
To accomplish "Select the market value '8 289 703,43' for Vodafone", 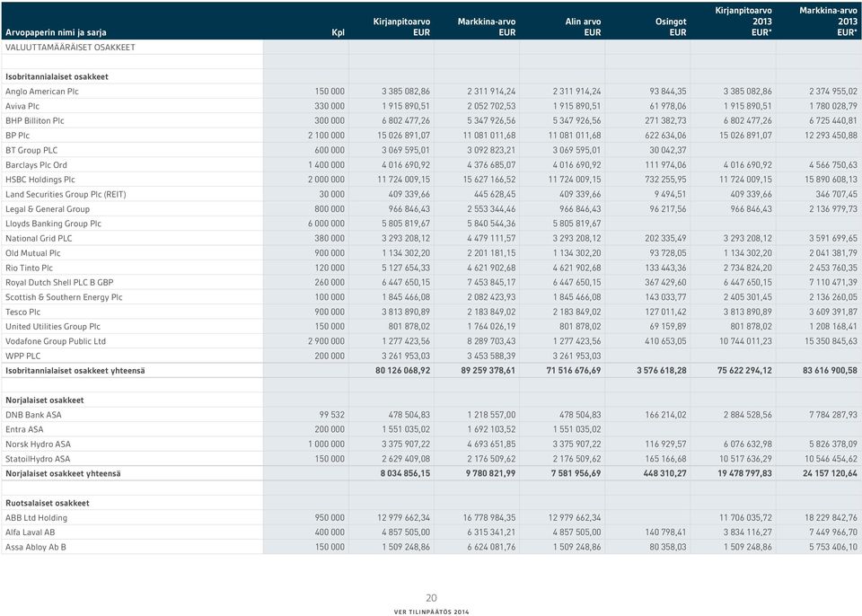I will [491, 341].
